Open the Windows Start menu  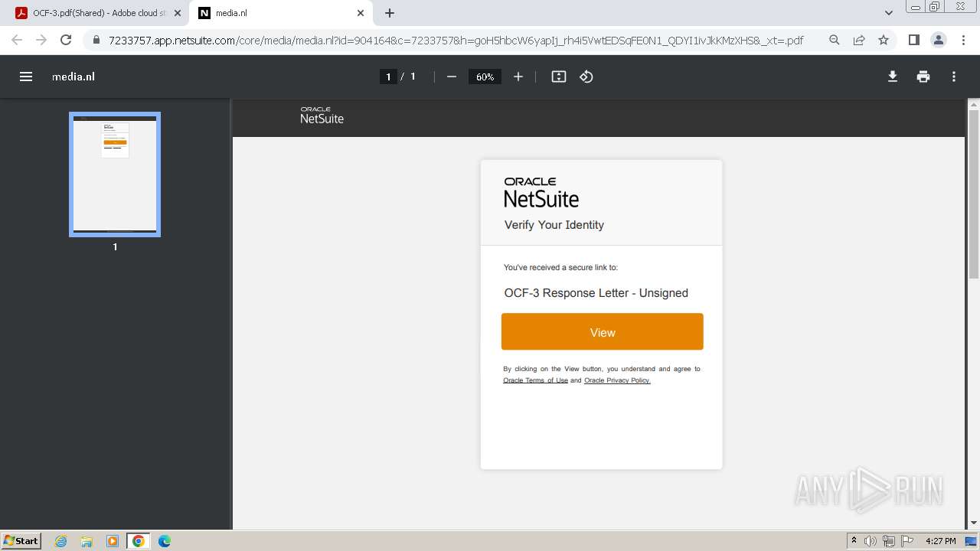(x=21, y=541)
